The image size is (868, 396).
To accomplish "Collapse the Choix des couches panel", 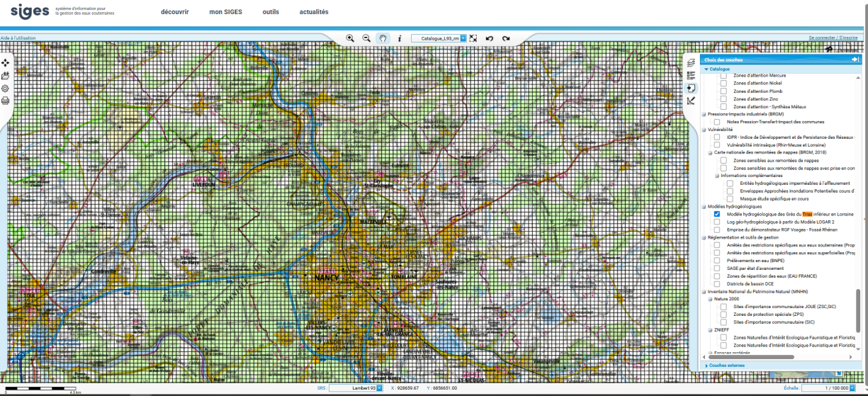I will click(x=855, y=60).
